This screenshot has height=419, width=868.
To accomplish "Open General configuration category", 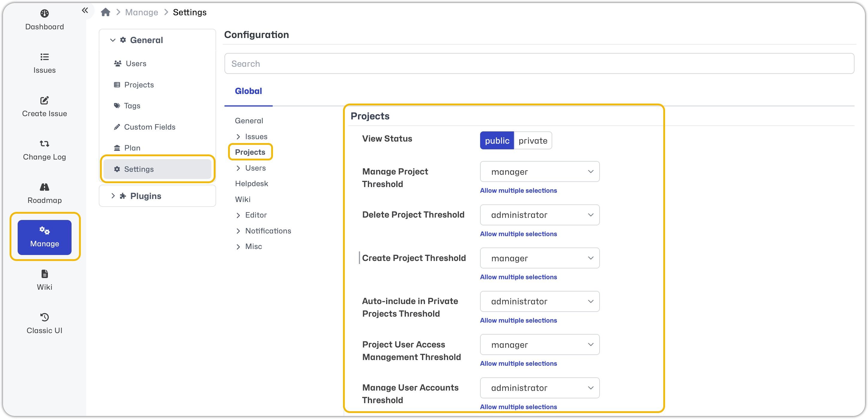I will (249, 121).
